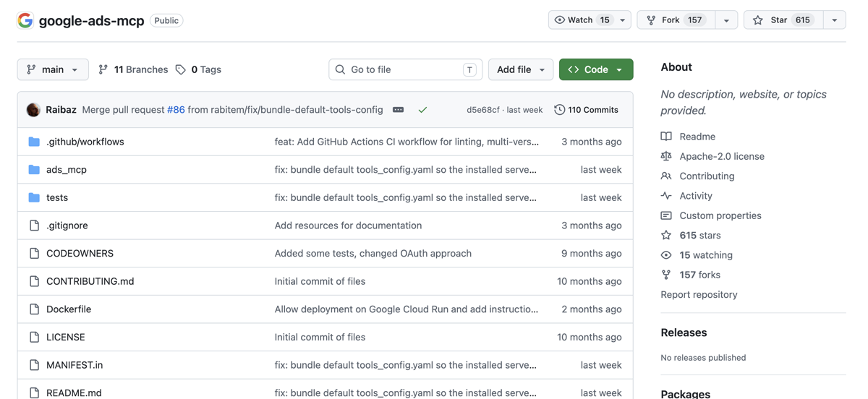
Task: Click the folder icon beside ads_mcp
Action: (x=34, y=170)
